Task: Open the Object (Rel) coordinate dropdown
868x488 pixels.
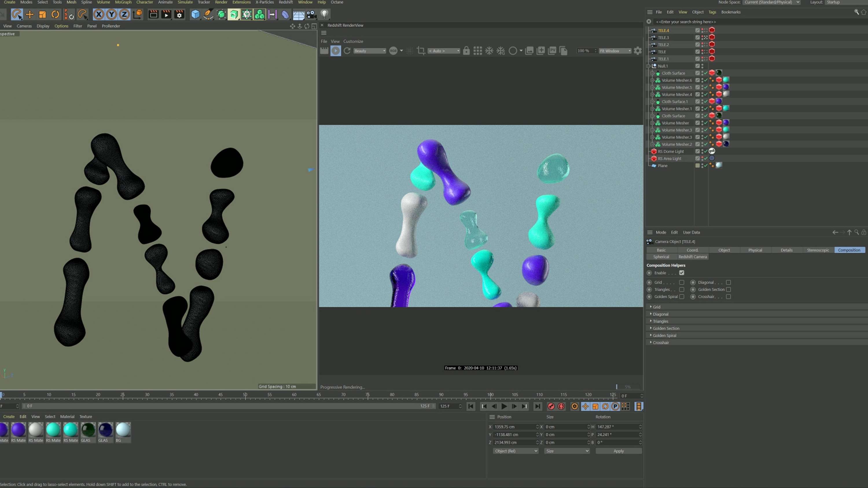Action: click(516, 451)
